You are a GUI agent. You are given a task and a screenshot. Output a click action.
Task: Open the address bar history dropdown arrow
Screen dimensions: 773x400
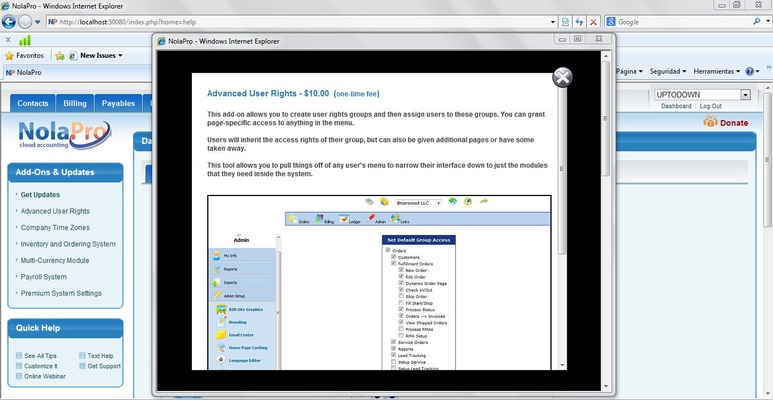pos(553,22)
